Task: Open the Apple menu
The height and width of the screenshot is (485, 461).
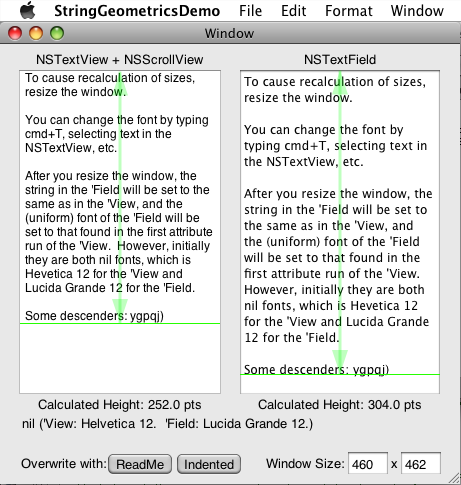Action: pyautogui.click(x=28, y=10)
